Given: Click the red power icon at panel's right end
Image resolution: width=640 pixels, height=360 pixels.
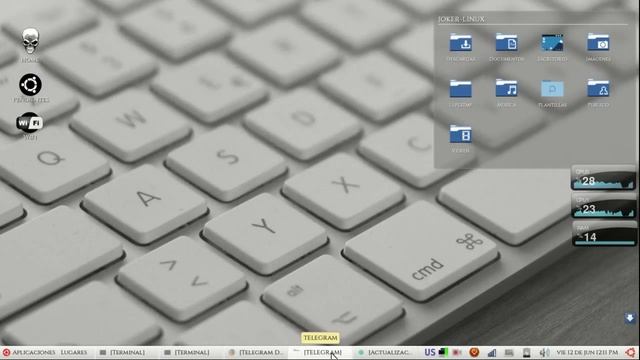Looking at the screenshot, I should pyautogui.click(x=631, y=352).
